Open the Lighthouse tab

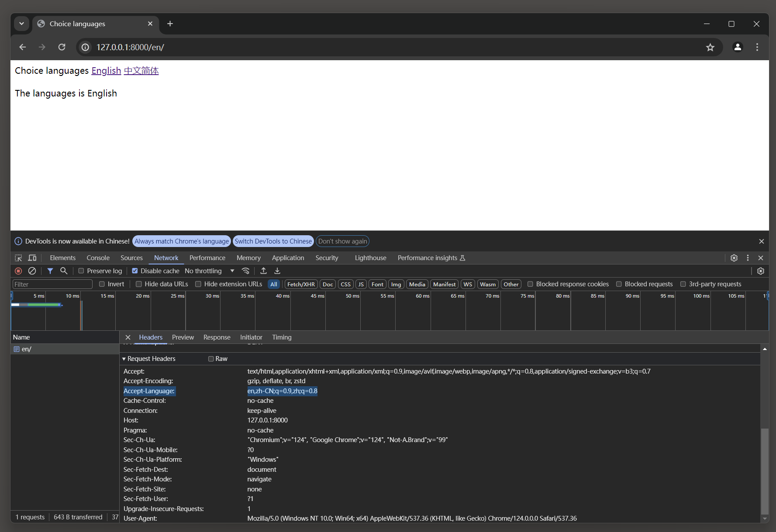[370, 258]
